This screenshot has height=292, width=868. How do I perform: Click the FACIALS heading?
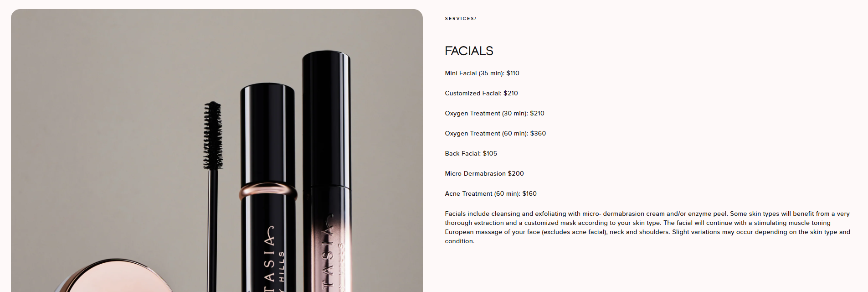point(469,51)
